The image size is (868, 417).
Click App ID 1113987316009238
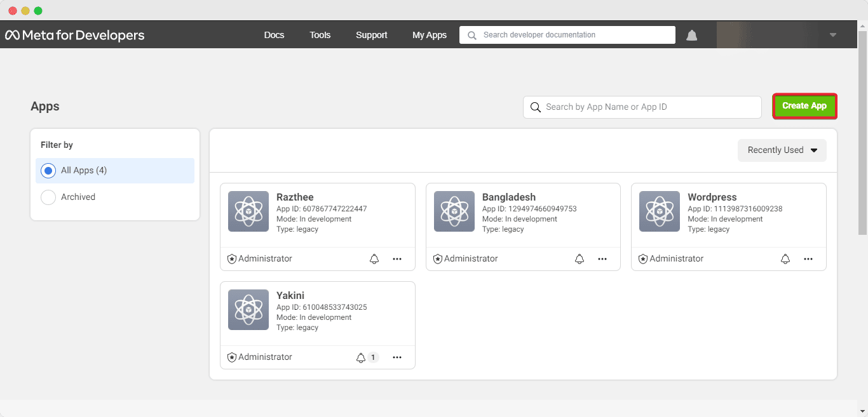point(735,209)
